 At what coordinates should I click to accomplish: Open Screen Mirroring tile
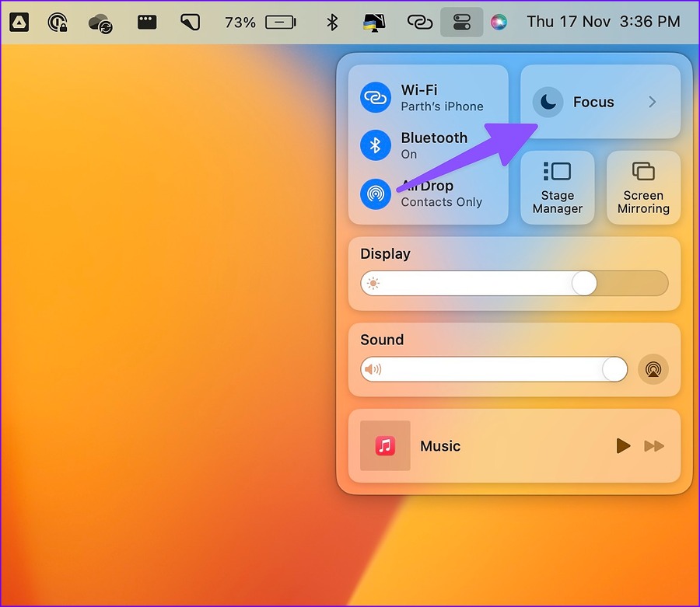643,188
